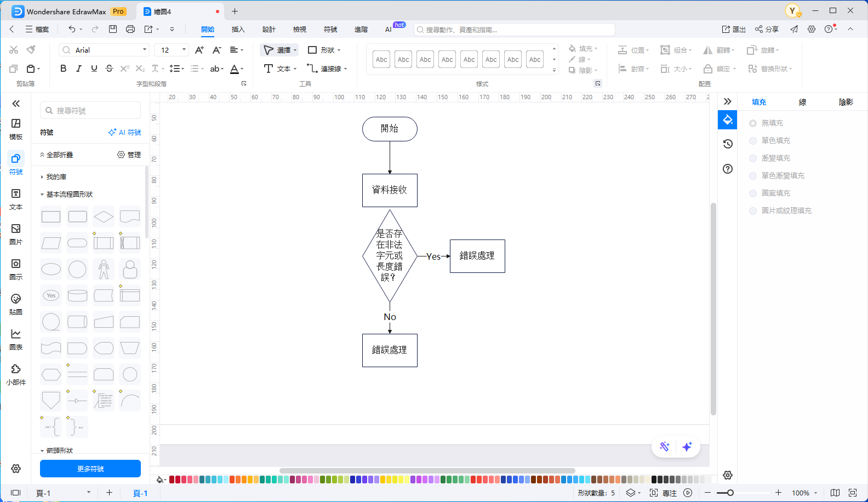Screen dimensions: 868x502
Task: Click the Bold formatting icon
Action: click(x=64, y=69)
